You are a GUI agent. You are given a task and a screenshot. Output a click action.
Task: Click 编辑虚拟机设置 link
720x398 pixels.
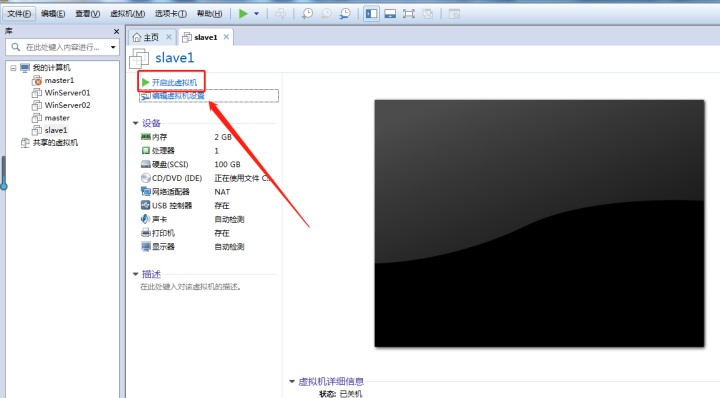tap(178, 96)
